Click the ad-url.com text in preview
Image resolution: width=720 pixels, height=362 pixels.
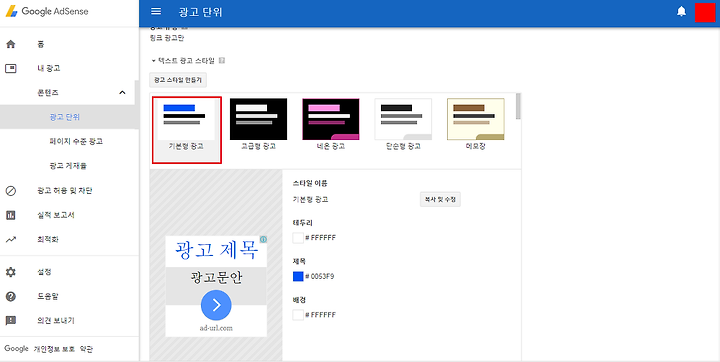(x=216, y=328)
